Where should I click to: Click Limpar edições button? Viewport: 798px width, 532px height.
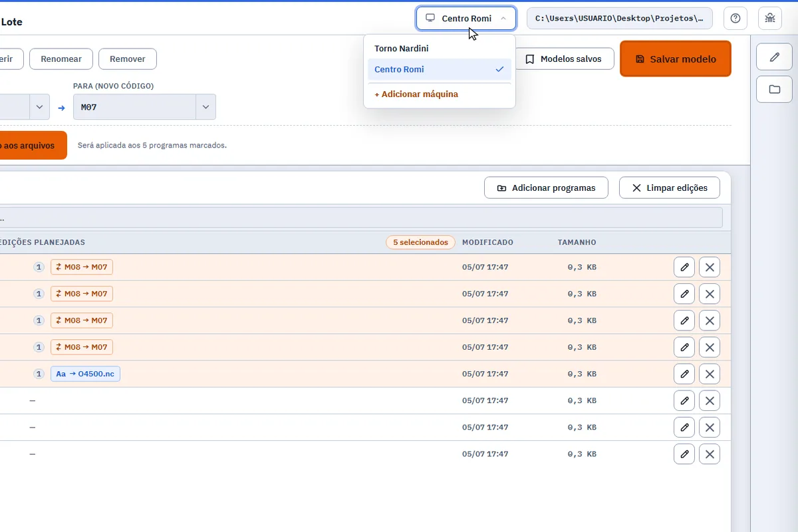click(669, 188)
